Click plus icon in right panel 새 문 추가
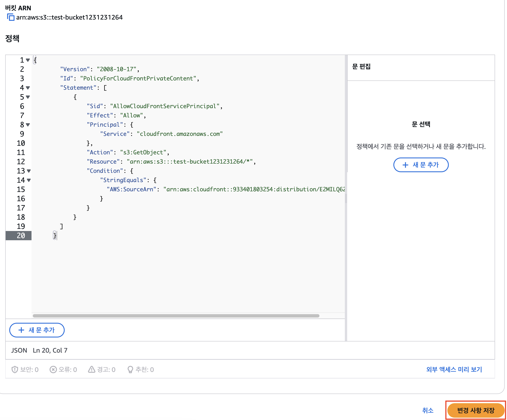This screenshot has width=507, height=420. [405, 165]
